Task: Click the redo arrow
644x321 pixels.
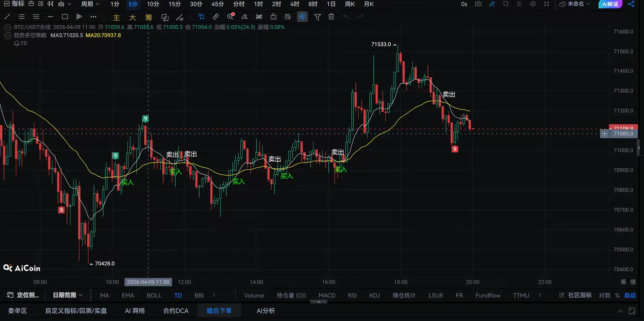Action: click(360, 17)
